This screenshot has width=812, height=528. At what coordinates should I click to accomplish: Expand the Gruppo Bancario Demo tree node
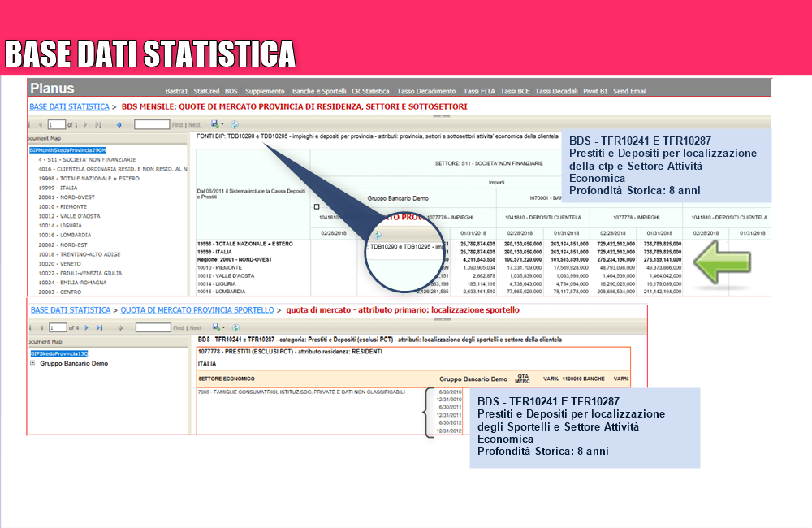click(32, 363)
